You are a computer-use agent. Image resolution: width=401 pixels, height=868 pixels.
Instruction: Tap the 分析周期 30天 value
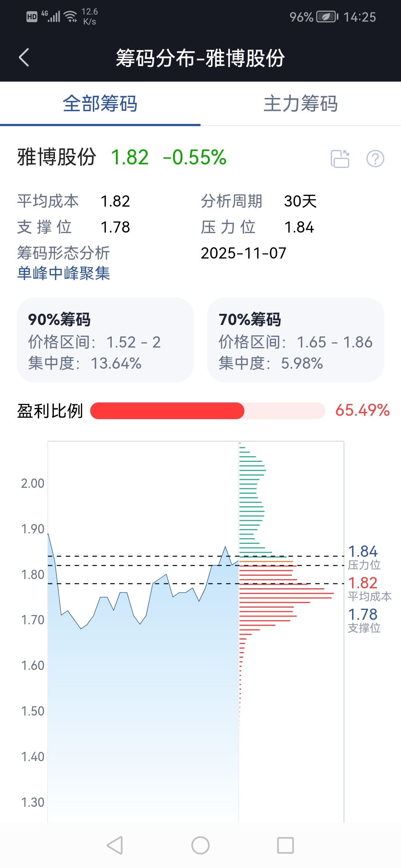[x=300, y=201]
